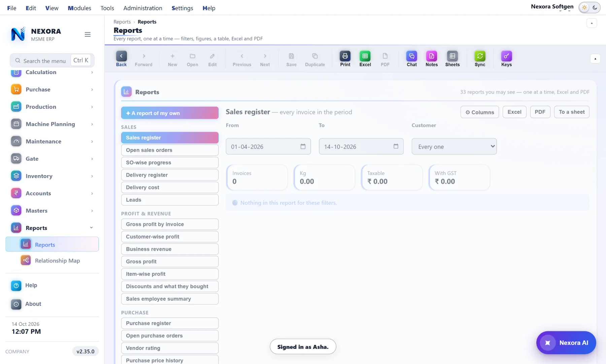
Task: Open the Keys toolbar icon
Action: (x=506, y=56)
